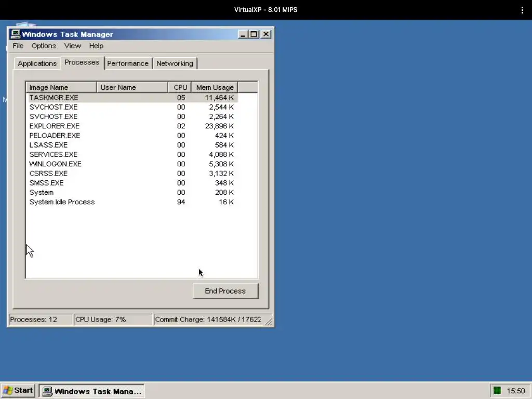This screenshot has width=532, height=399.
Task: Open the File menu
Action: (18, 46)
